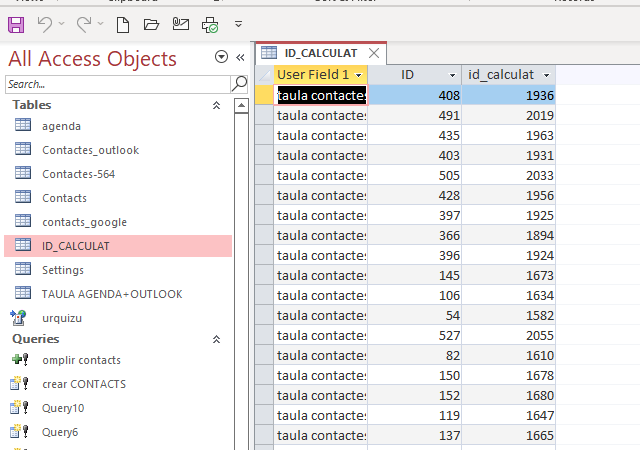The width and height of the screenshot is (640, 450).
Task: Collapse the Queries group
Action: (216, 339)
